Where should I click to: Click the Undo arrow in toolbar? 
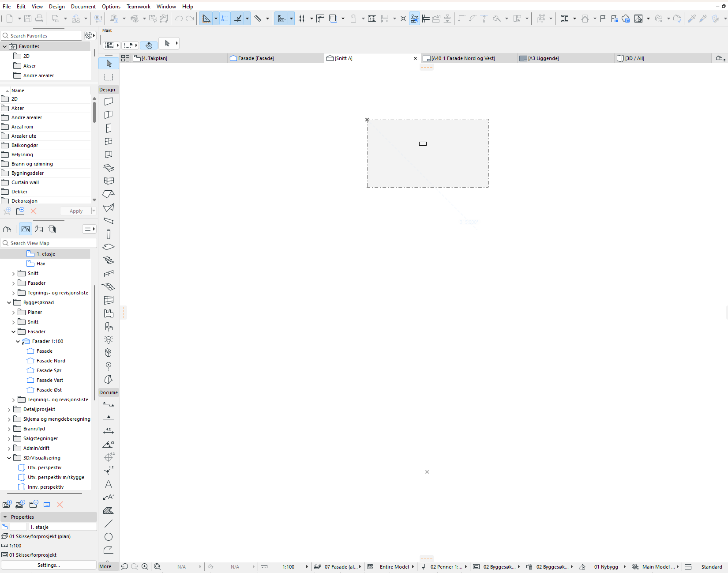coord(178,19)
